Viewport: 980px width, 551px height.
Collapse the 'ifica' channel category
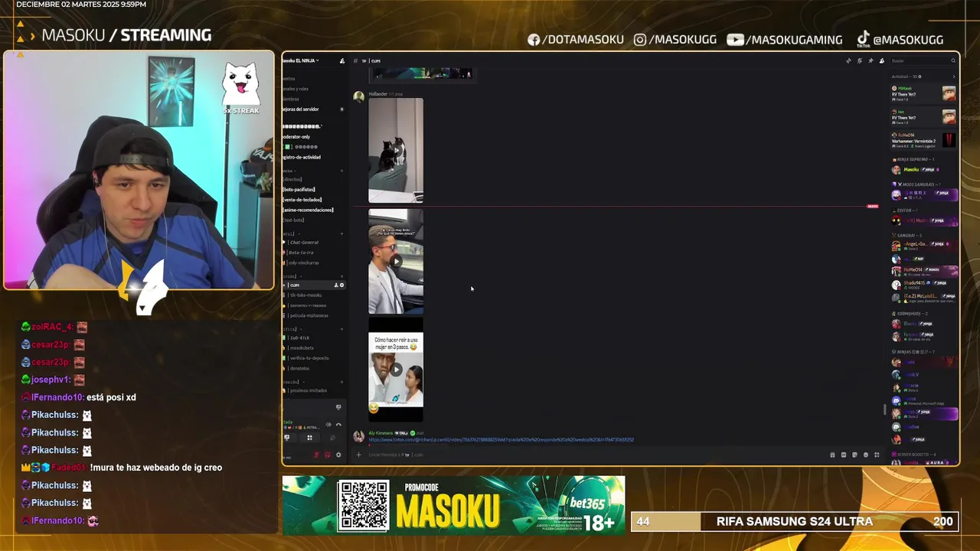(292, 329)
